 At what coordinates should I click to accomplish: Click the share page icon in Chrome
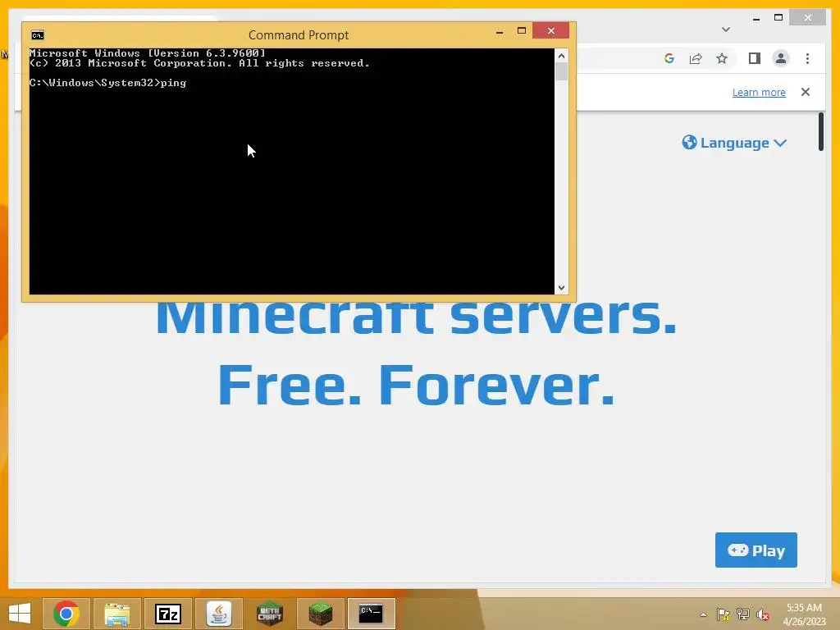(x=696, y=58)
